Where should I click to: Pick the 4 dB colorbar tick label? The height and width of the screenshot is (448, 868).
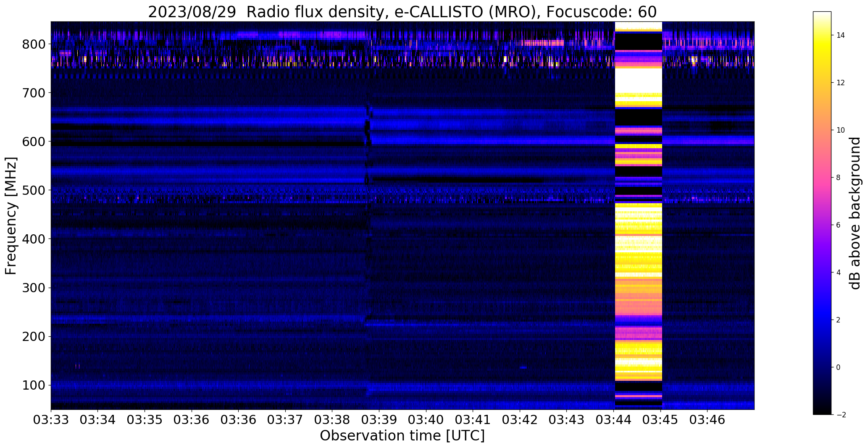point(839,272)
